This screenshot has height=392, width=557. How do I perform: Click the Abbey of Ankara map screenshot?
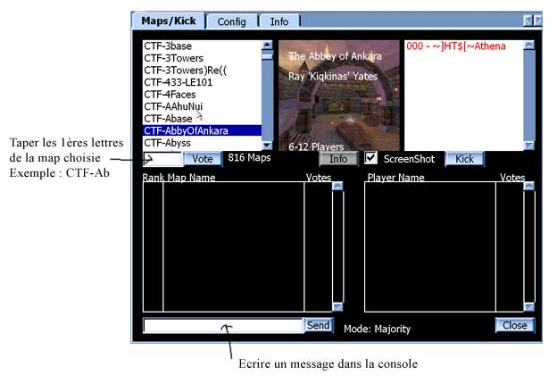click(339, 96)
